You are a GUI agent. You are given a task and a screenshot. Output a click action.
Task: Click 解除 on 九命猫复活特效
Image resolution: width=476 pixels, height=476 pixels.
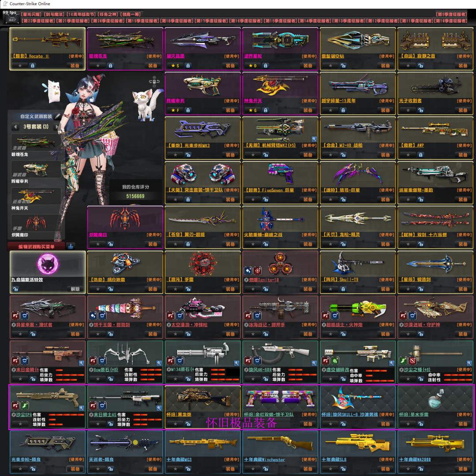tap(75, 289)
